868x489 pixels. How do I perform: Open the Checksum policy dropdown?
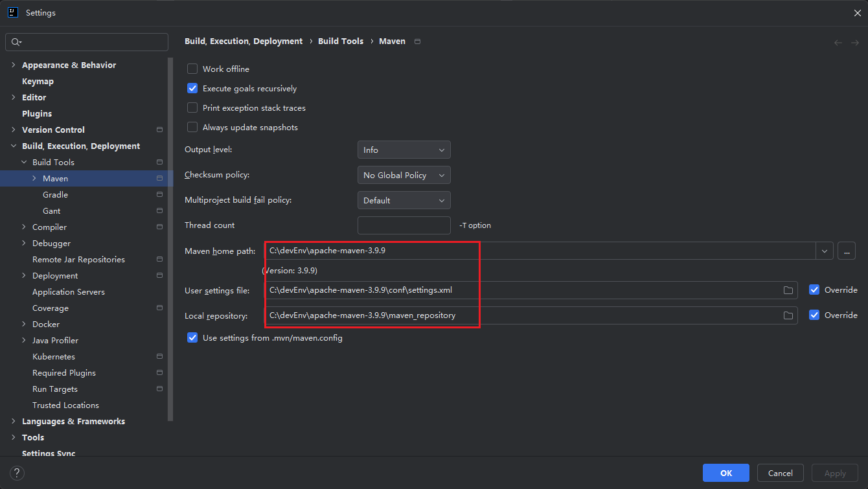click(404, 175)
